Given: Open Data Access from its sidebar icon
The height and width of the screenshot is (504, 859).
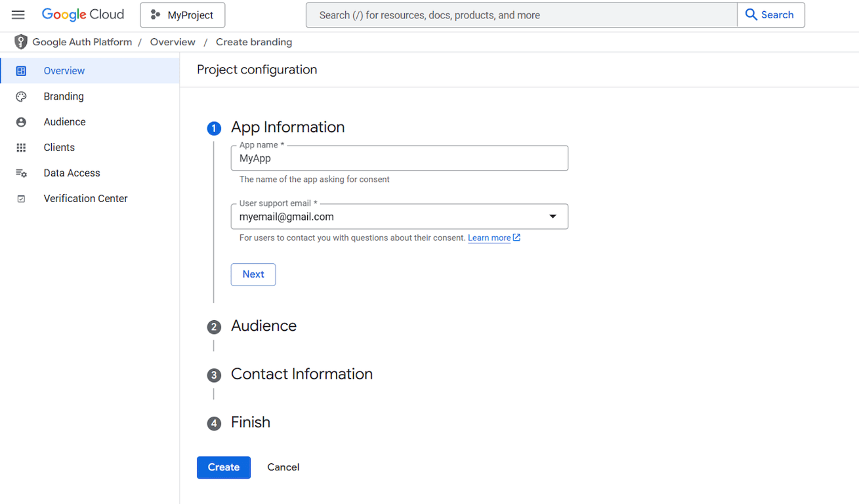Looking at the screenshot, I should [22, 173].
